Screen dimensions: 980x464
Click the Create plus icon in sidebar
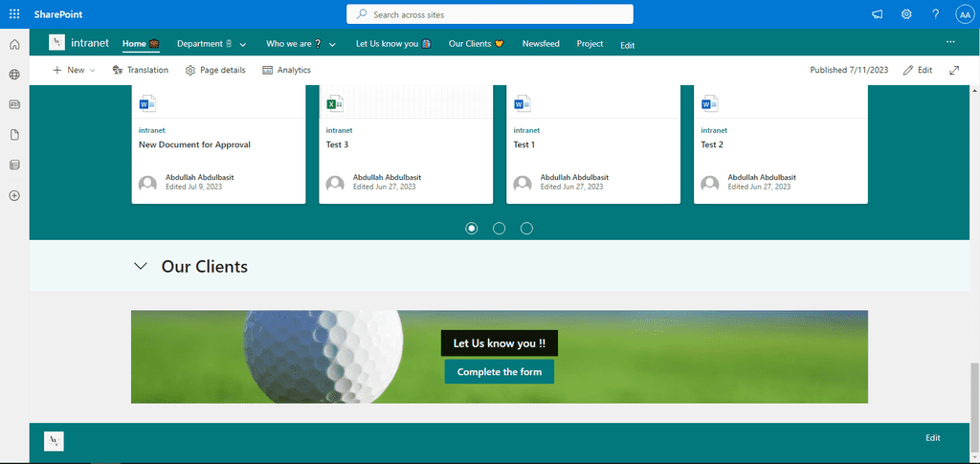pyautogui.click(x=14, y=195)
